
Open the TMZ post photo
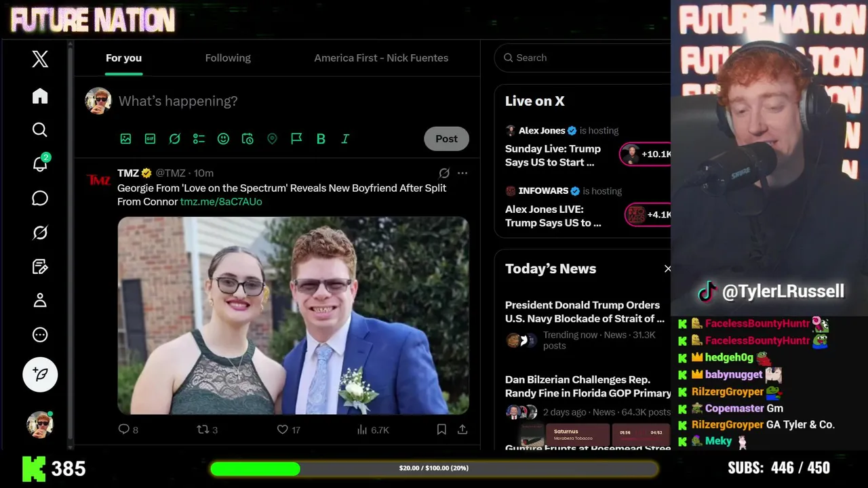click(293, 315)
